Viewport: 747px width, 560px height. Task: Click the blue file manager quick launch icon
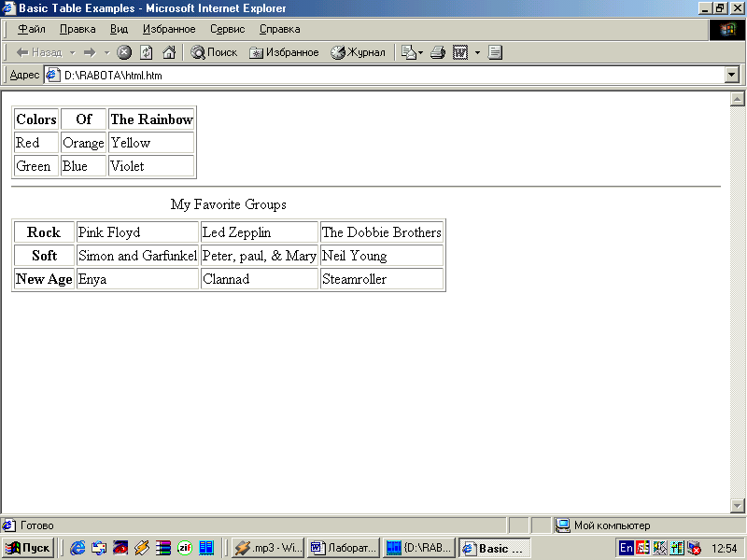coord(206,548)
